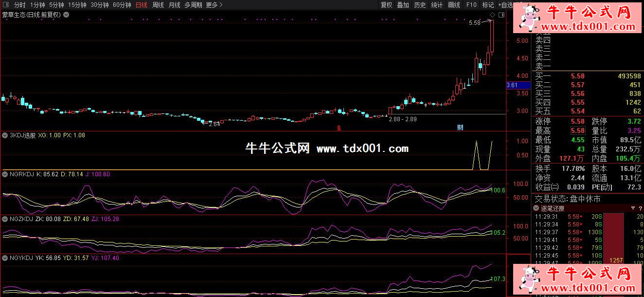Activate the 画线 drawing tool

pyautogui.click(x=454, y=5)
